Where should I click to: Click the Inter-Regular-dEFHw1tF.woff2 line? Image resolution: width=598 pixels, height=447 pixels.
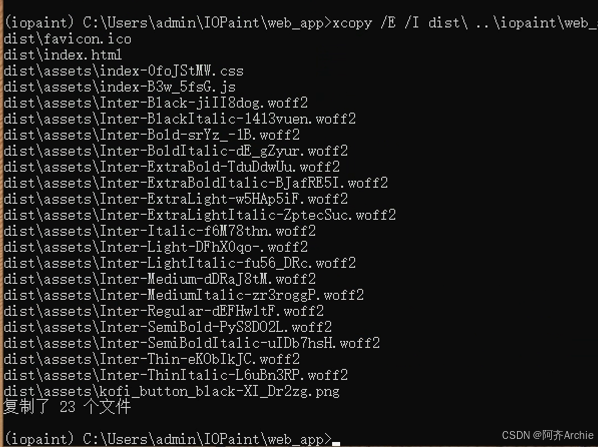pyautogui.click(x=164, y=311)
